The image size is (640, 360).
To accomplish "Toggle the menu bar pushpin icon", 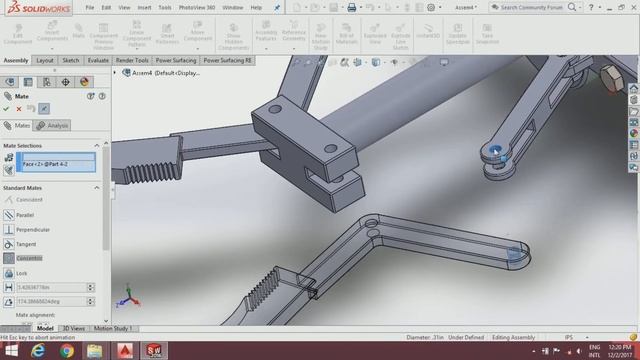I will click(x=277, y=7).
